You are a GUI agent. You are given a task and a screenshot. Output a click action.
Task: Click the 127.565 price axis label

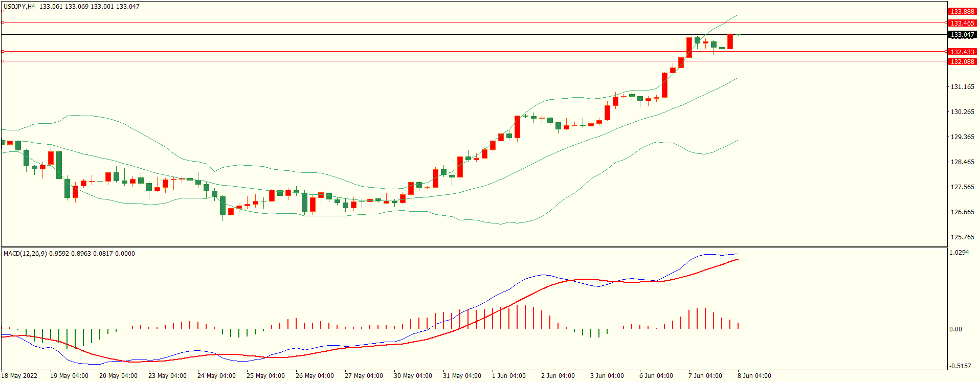962,187
